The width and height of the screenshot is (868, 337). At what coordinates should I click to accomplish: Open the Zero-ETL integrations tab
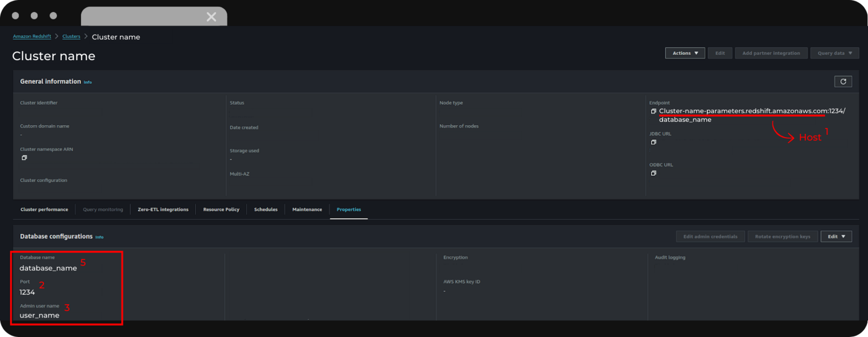(x=163, y=210)
